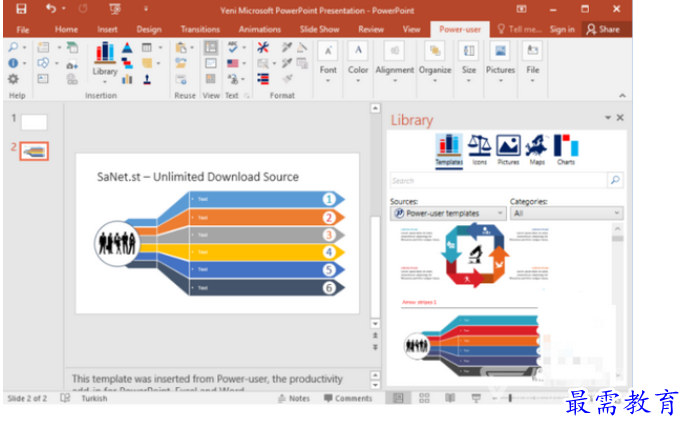Screen dimensions: 687x434
Task: Pick the Arrow stripes 1 template thumbnail
Action: (471, 339)
